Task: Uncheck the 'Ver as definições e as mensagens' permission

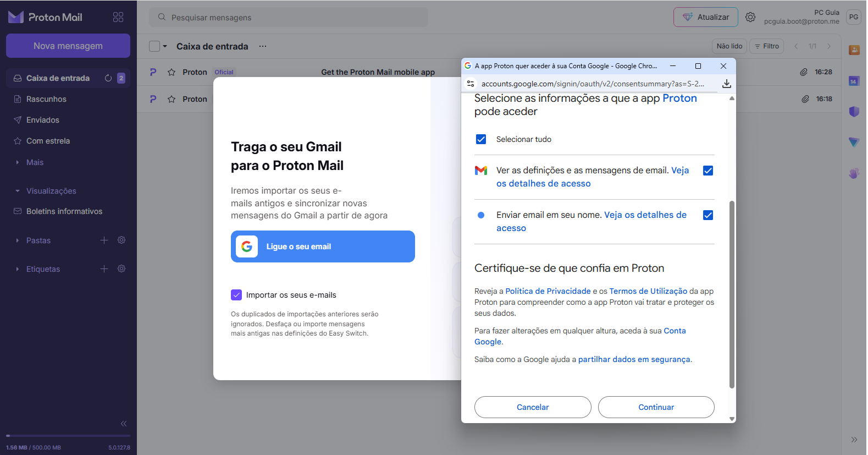Action: (708, 171)
